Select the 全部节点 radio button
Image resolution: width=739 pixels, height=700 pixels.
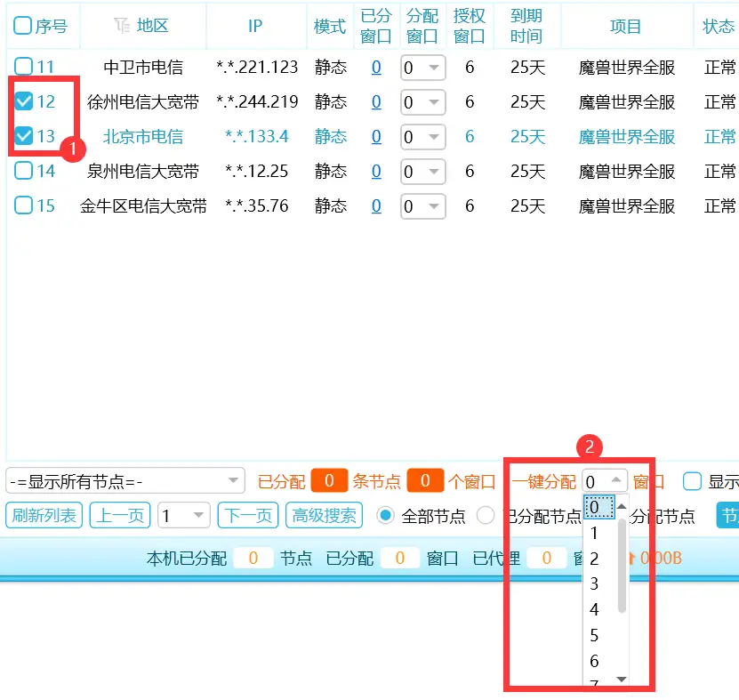coord(386,515)
